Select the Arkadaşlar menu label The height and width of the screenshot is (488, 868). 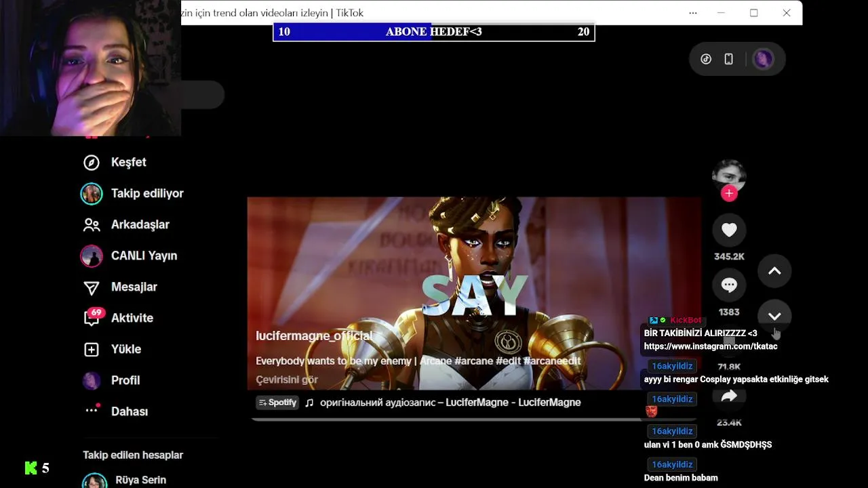(140, 224)
